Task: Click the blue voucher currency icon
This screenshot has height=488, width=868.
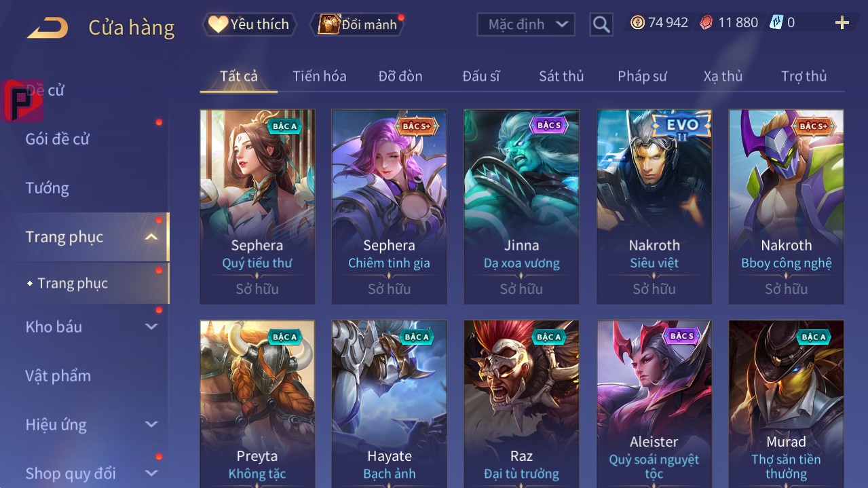Action: [x=776, y=22]
